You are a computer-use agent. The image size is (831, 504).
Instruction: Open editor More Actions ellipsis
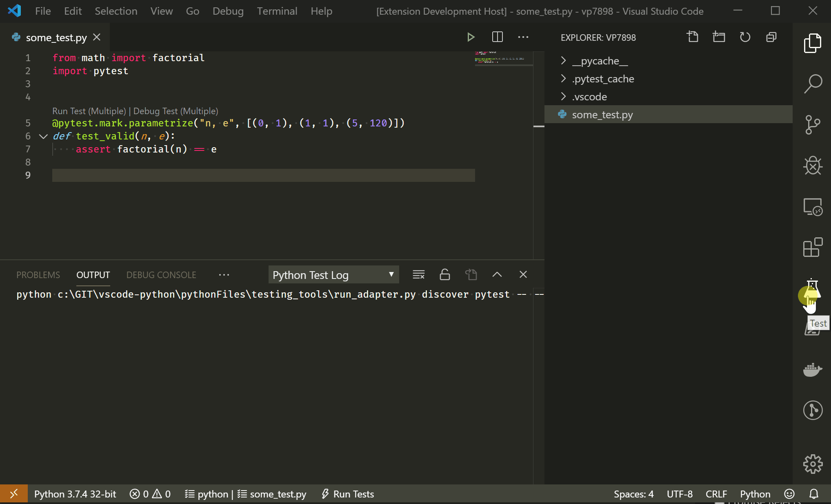point(523,37)
